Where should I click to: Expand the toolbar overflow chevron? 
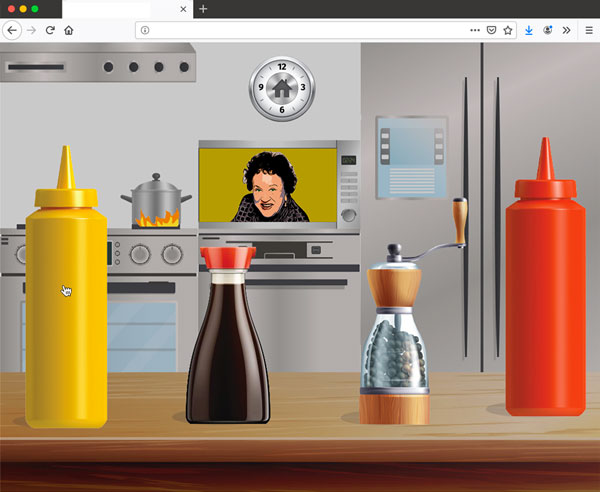(566, 30)
